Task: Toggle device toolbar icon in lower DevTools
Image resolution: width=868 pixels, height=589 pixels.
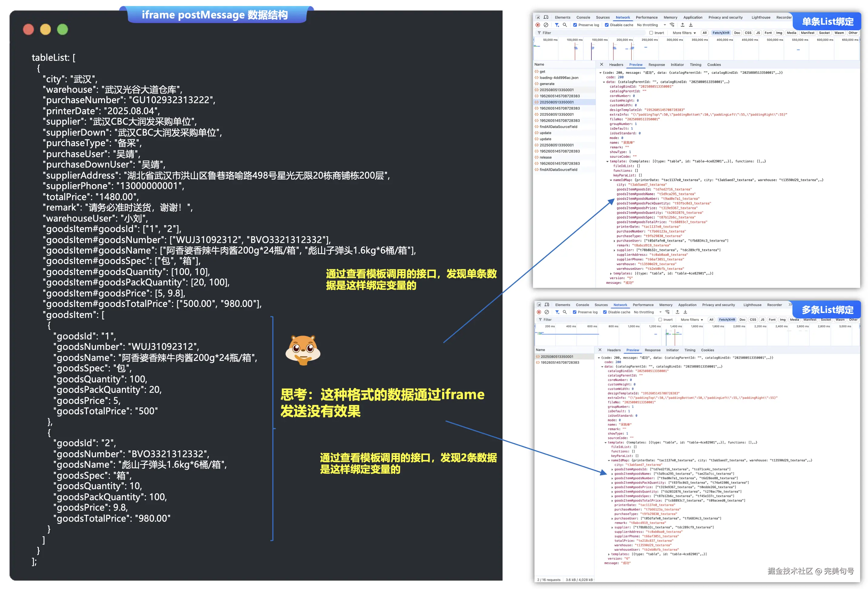Action: [x=547, y=305]
